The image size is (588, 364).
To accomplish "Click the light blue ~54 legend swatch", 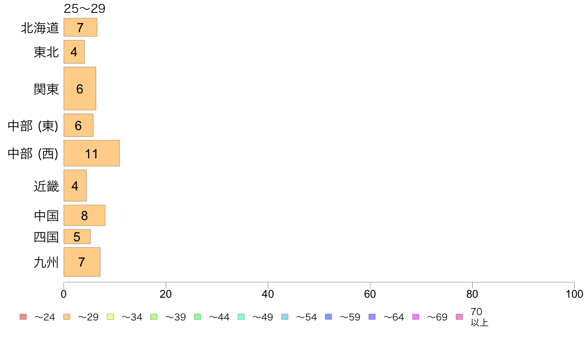I will (x=285, y=317).
